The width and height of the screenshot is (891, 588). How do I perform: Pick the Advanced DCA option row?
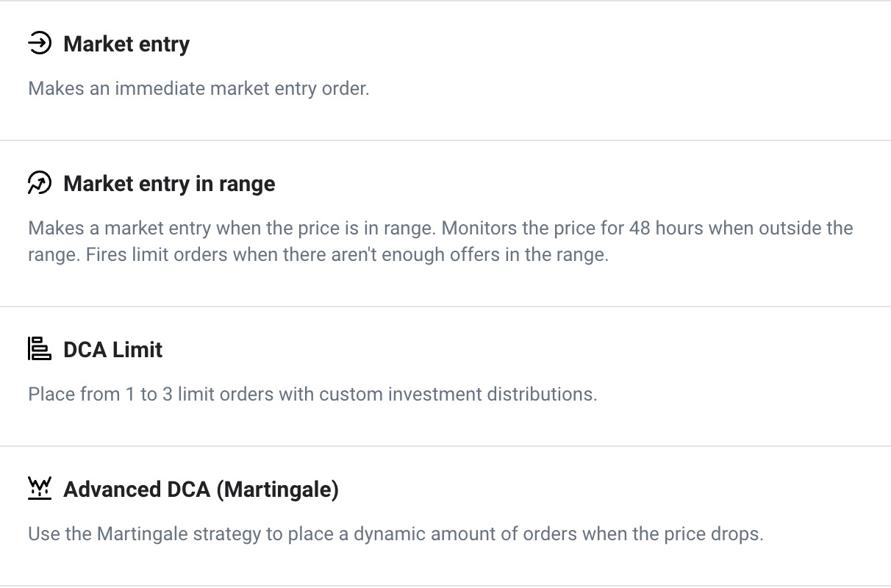445,516
